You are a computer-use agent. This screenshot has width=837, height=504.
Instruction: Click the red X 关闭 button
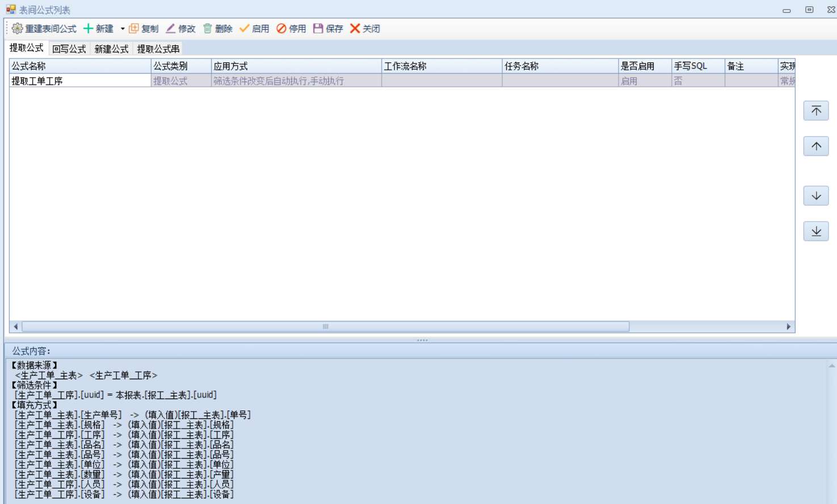[355, 28]
